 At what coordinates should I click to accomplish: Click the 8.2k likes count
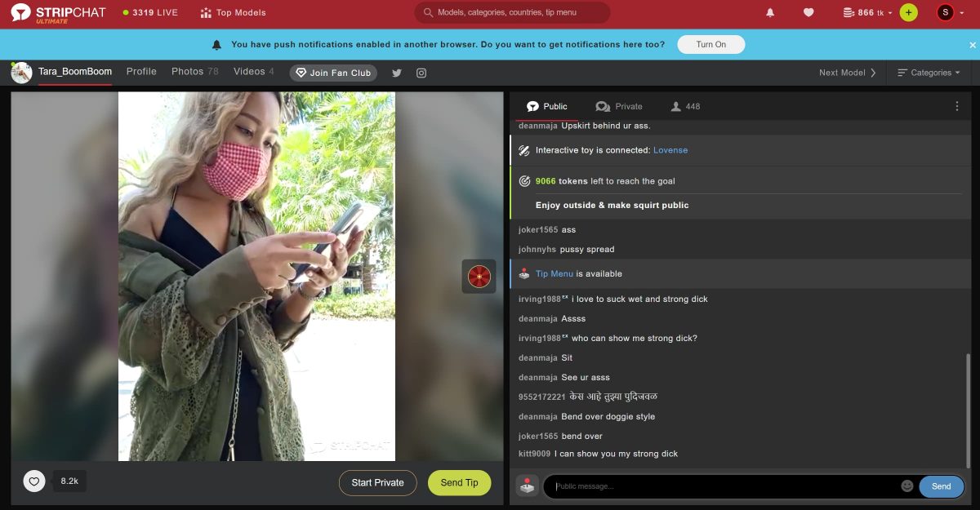[69, 481]
